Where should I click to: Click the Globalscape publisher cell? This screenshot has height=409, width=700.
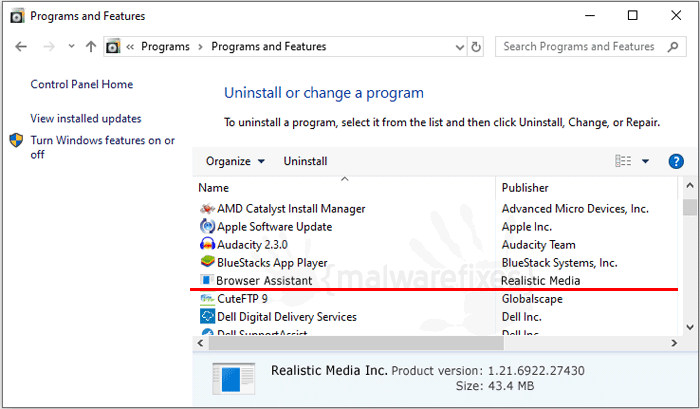532,299
